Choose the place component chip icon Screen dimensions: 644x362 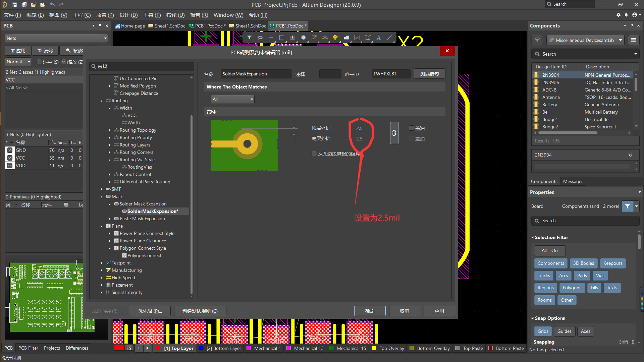pyautogui.click(x=303, y=38)
